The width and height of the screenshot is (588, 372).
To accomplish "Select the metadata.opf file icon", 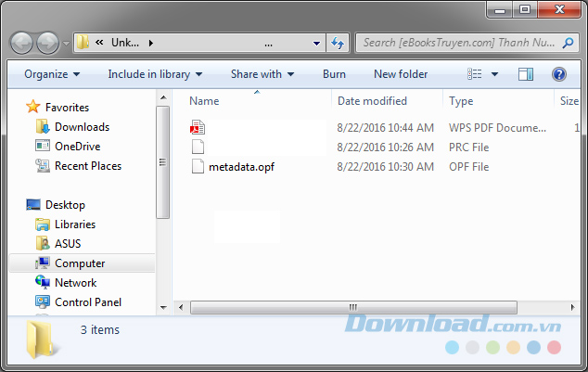I will click(198, 166).
